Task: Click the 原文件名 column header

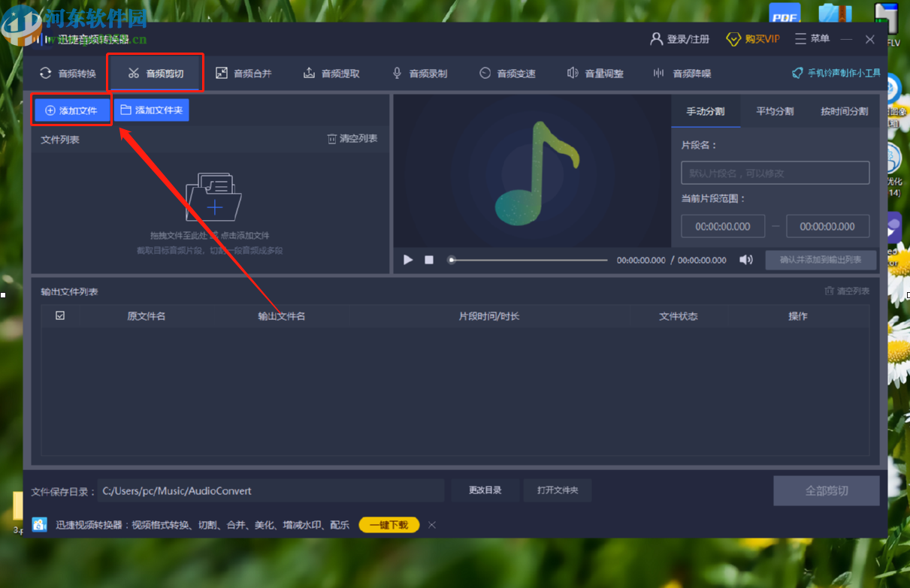Action: (147, 316)
